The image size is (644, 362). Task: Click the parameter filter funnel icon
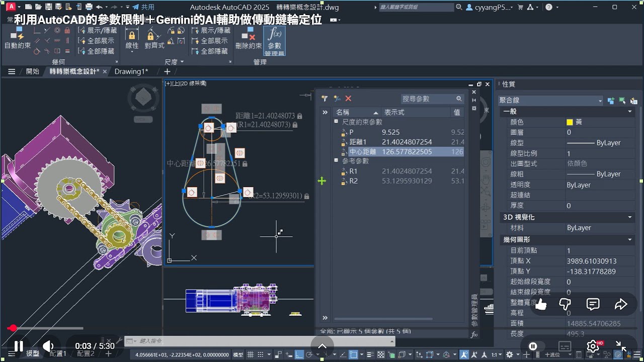(325, 99)
